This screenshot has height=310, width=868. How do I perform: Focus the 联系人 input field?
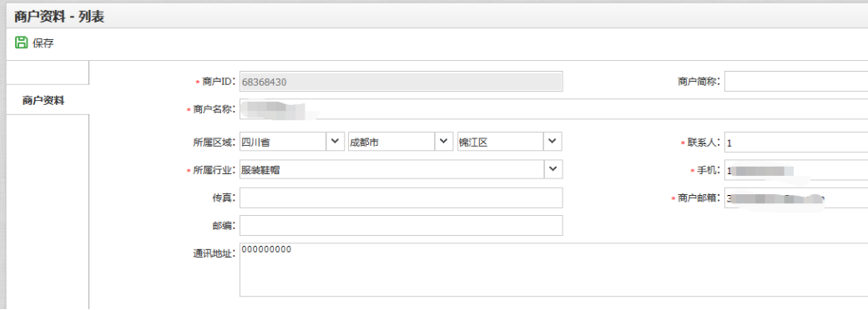click(x=796, y=142)
